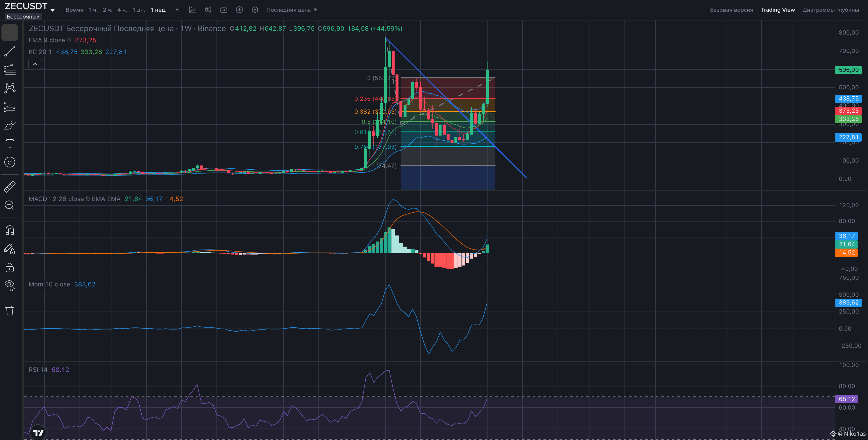Click the RSI value 68.12 axis label
This screenshot has height=440, width=868.
pyautogui.click(x=846, y=399)
